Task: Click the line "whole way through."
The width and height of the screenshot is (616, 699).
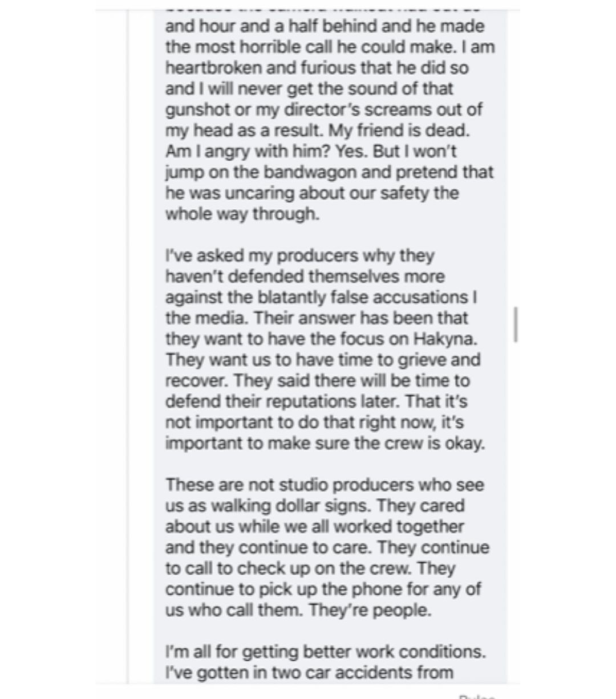Action: pos(242,214)
